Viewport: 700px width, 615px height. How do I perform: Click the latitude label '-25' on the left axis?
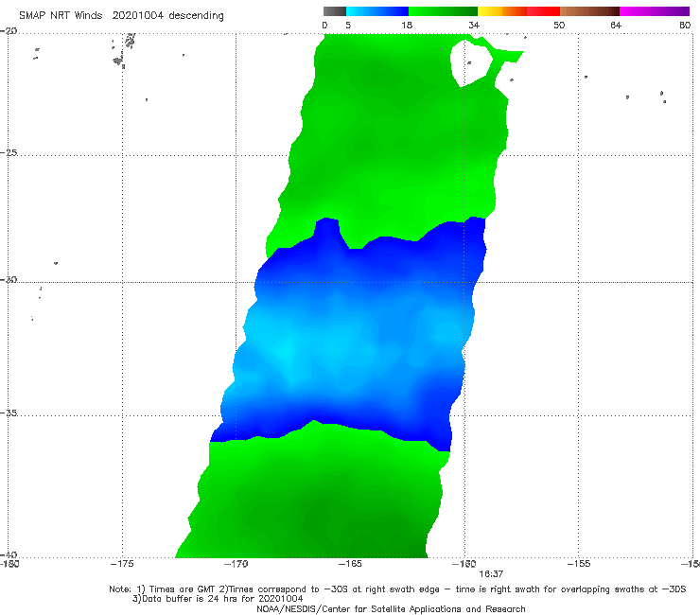9,152
